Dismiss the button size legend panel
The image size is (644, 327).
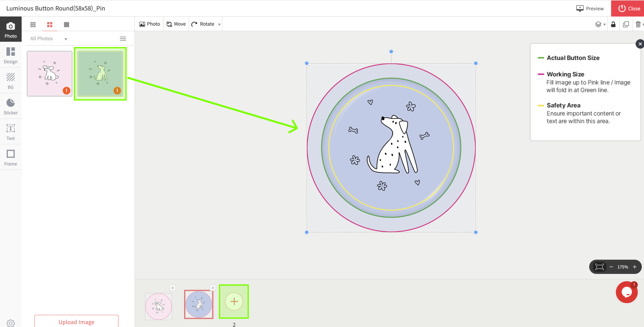640,44
